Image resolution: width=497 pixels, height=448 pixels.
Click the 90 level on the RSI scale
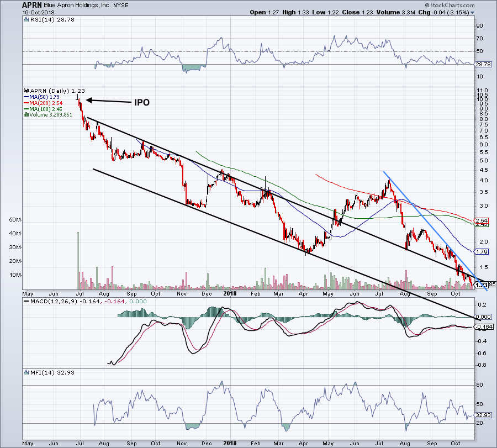pyautogui.click(x=480, y=26)
